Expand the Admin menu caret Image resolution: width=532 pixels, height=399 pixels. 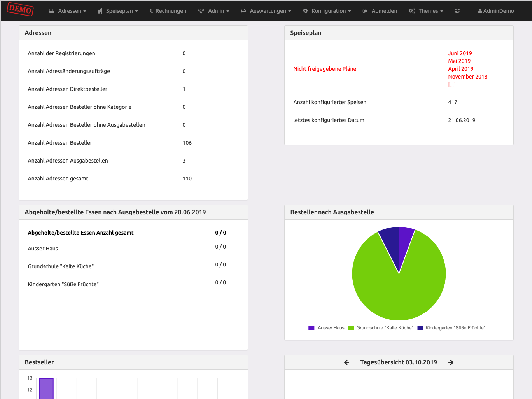(x=228, y=11)
